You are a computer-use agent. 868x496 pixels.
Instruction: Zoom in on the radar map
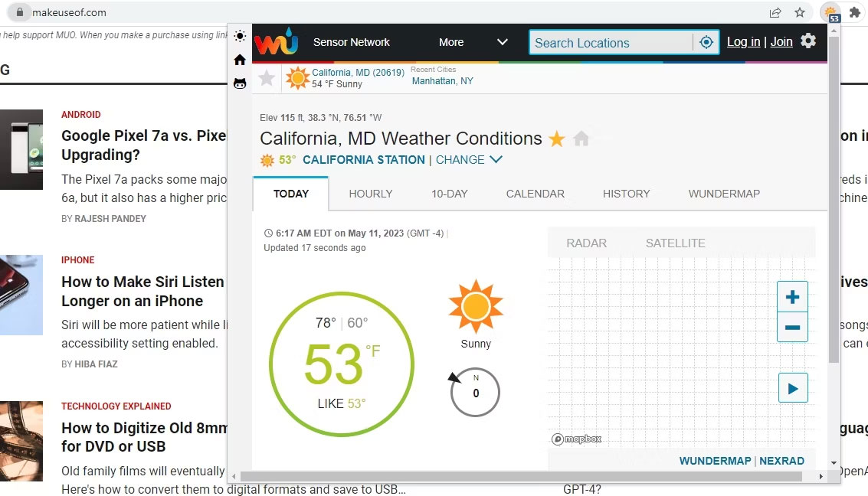[x=792, y=297]
